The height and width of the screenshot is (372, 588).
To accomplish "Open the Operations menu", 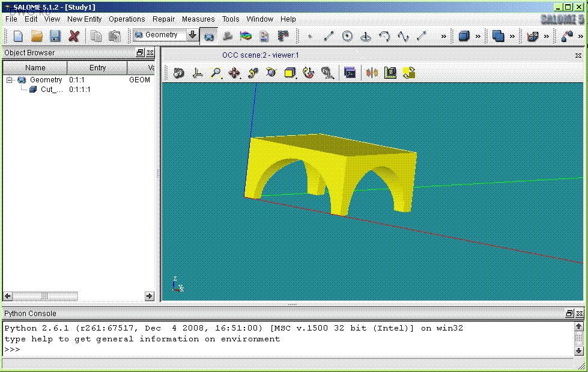I will coord(127,19).
